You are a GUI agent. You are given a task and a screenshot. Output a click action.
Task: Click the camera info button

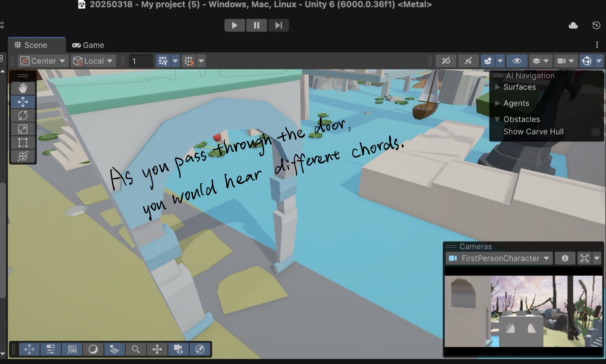pyautogui.click(x=565, y=258)
